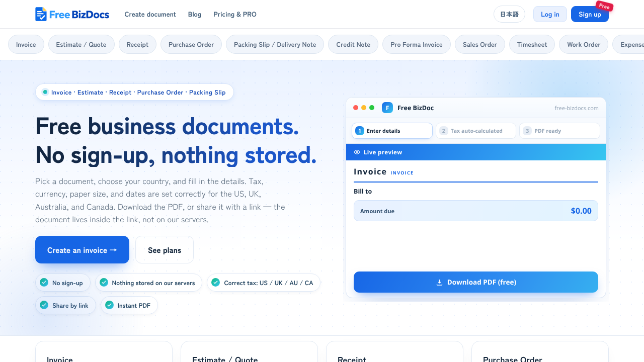Click Download PDF (free) button
Screen dimensions: 644x362
(x=476, y=282)
